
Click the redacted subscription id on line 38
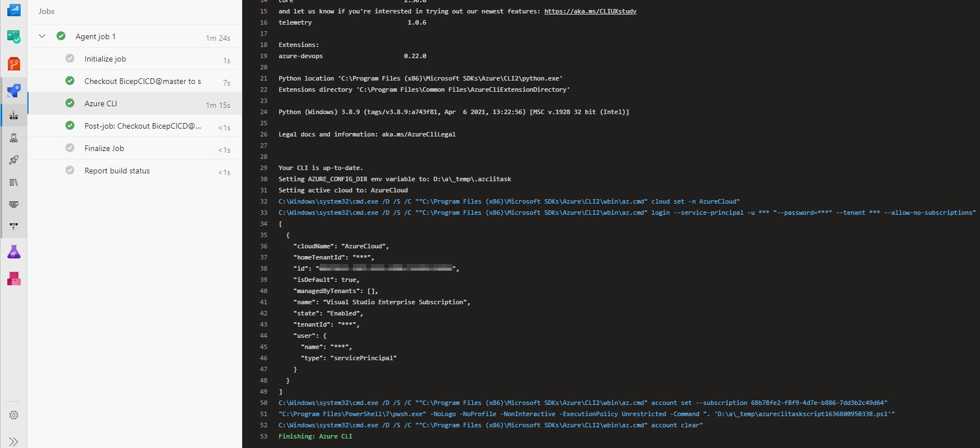coord(386,268)
